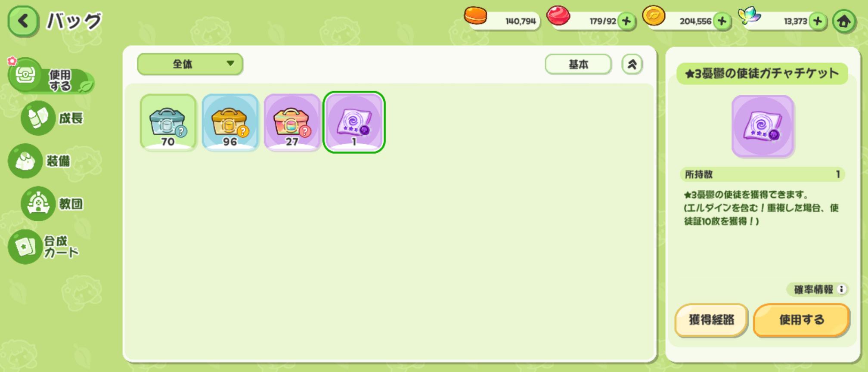The height and width of the screenshot is (372, 868).
Task: Collapse list with double chevron button
Action: (632, 65)
